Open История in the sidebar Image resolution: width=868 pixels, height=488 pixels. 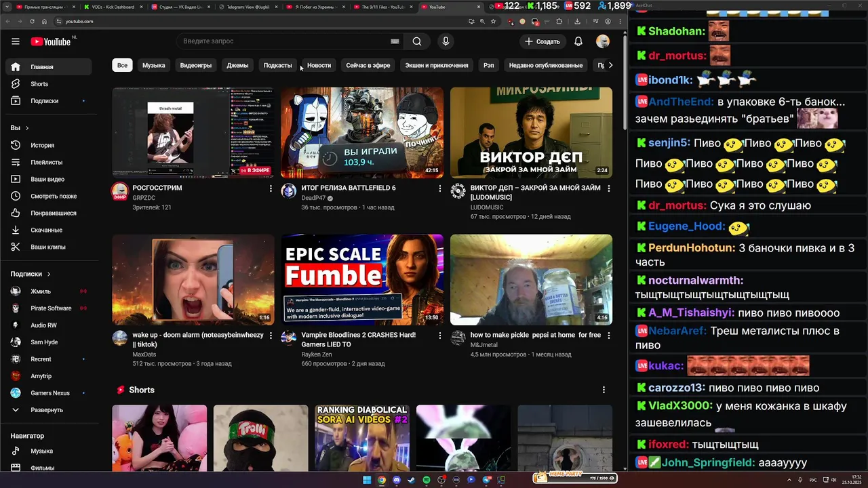click(x=48, y=145)
